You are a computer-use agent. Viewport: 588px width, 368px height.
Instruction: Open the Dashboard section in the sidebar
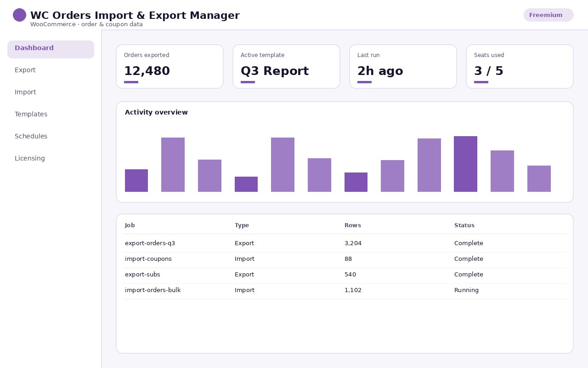51,49
